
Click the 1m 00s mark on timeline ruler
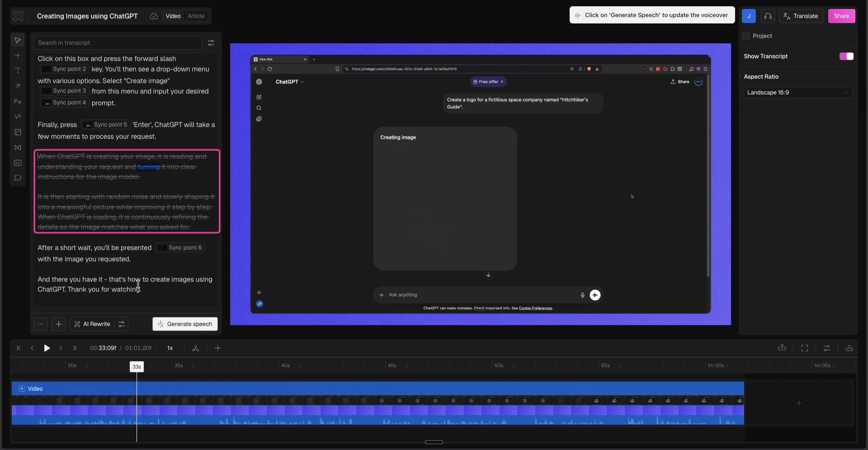716,366
